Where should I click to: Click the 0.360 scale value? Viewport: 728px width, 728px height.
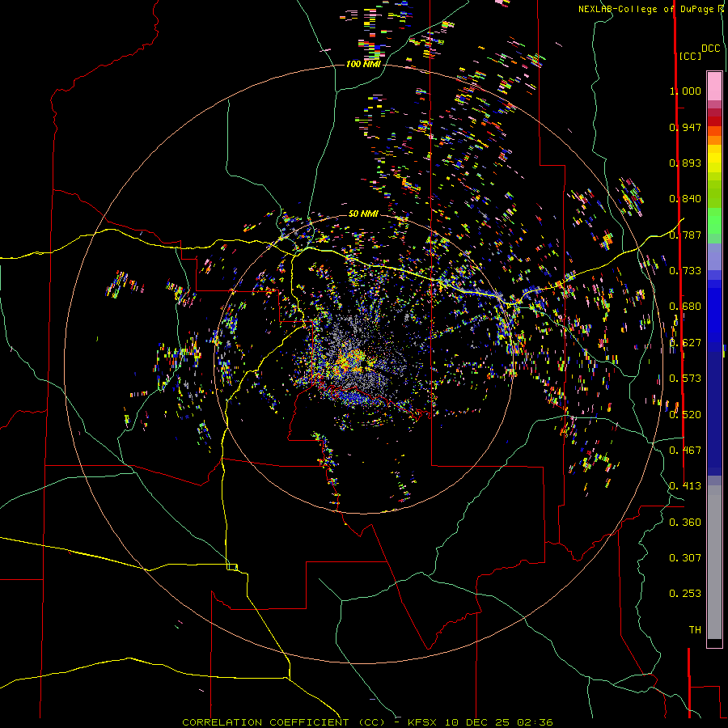pos(685,523)
